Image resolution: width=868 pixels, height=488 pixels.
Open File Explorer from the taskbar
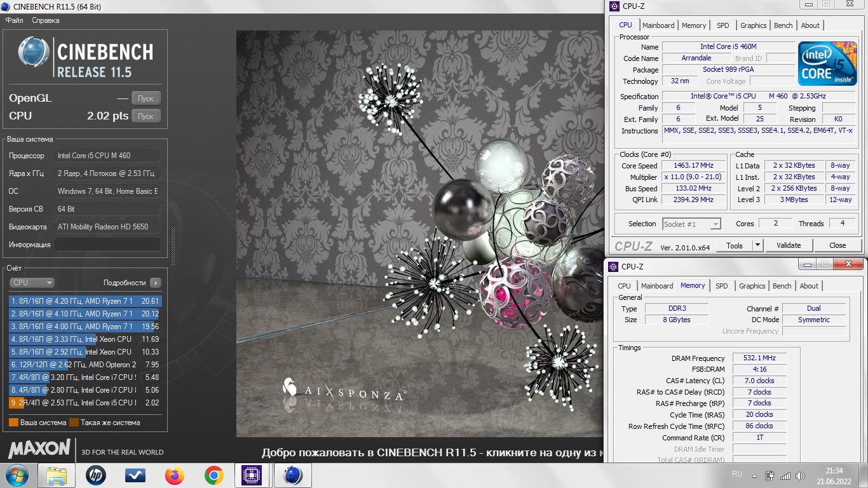(57, 475)
